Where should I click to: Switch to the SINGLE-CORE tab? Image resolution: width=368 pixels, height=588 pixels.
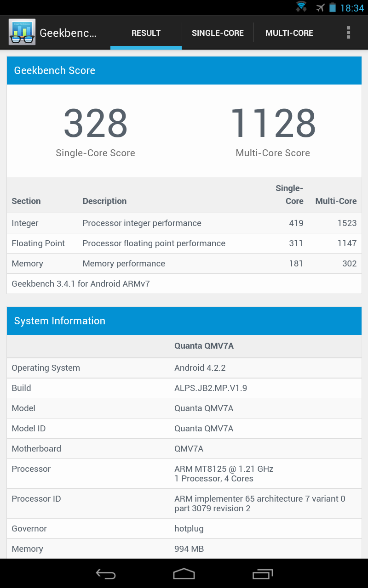coord(218,33)
